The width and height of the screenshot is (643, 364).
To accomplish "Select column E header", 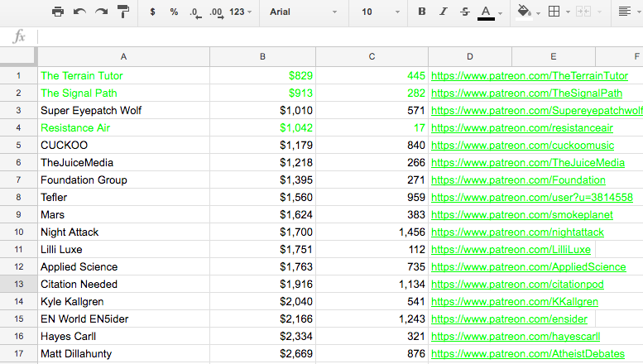I will click(x=553, y=56).
